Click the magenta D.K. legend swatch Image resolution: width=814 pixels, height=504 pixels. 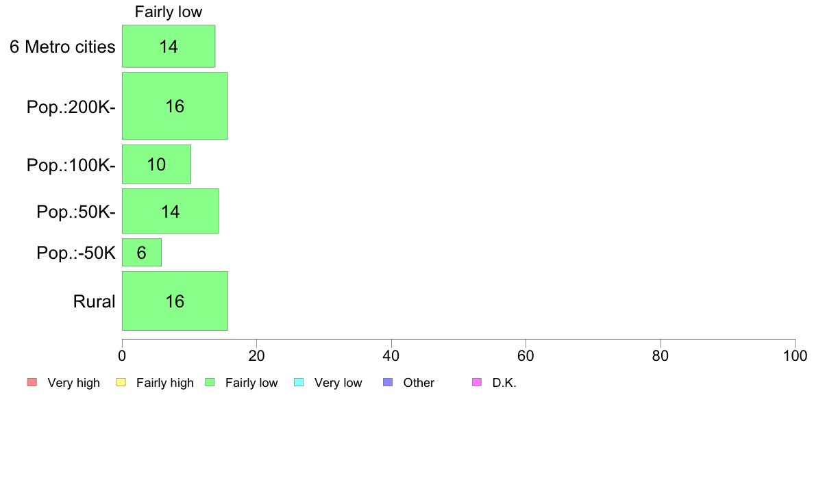click(x=477, y=383)
